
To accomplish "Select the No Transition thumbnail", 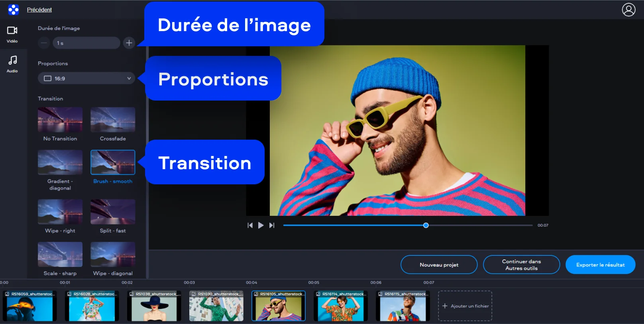I will point(60,120).
